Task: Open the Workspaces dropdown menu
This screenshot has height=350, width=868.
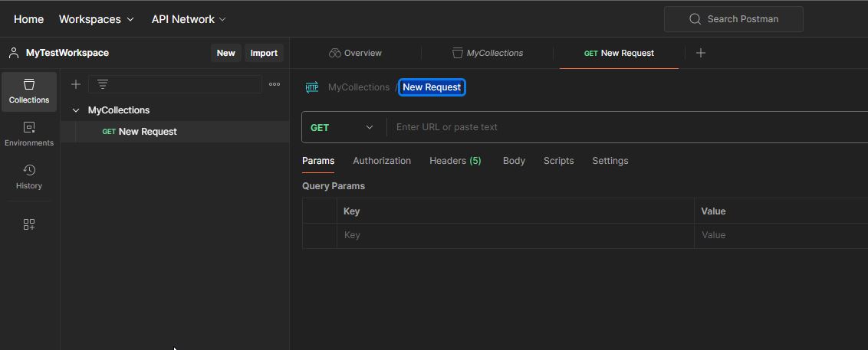Action: (x=97, y=19)
